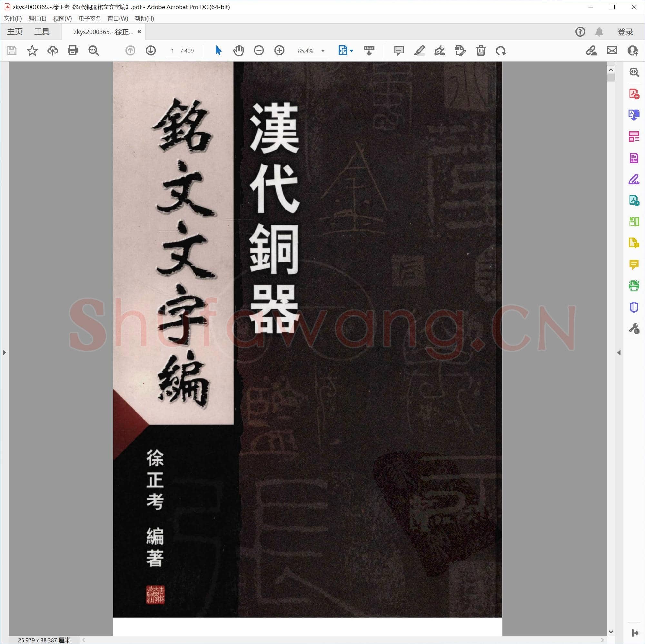Toggle the selection arrow tool
This screenshot has height=644, width=645.
pyautogui.click(x=218, y=51)
